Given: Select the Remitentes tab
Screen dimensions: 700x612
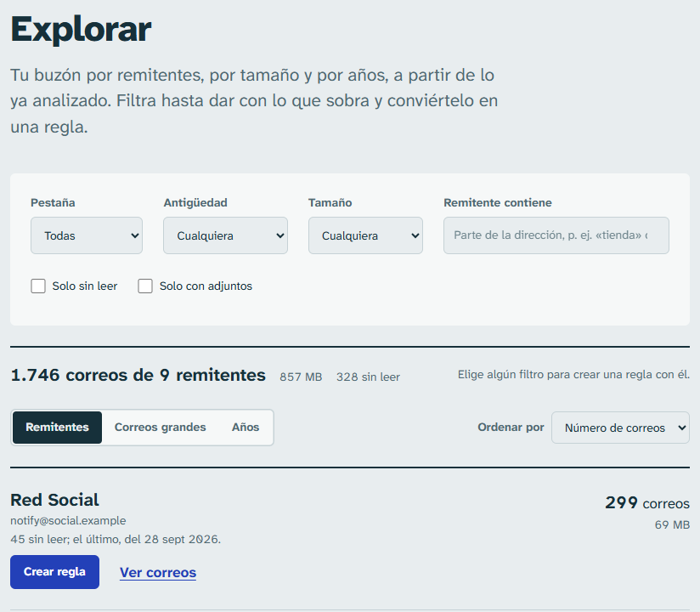Looking at the screenshot, I should click(57, 428).
